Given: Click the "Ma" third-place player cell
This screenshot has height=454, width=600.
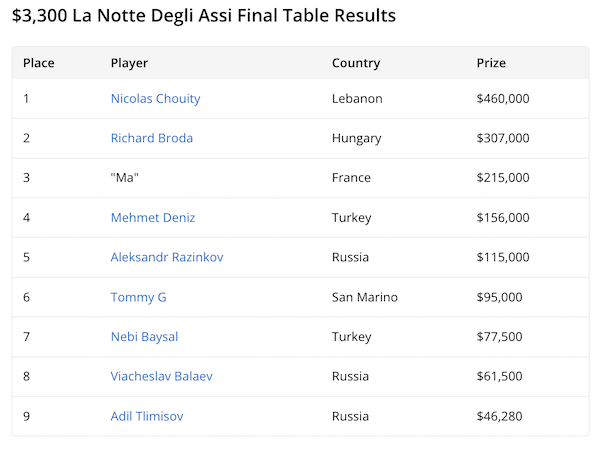Looking at the screenshot, I should (124, 178).
